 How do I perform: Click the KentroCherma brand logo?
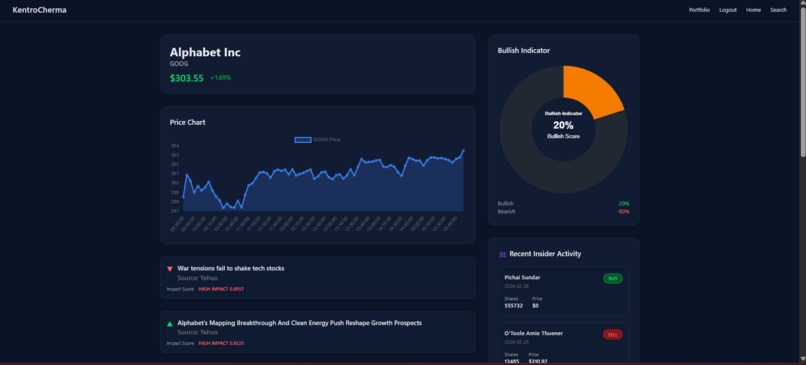coord(40,10)
